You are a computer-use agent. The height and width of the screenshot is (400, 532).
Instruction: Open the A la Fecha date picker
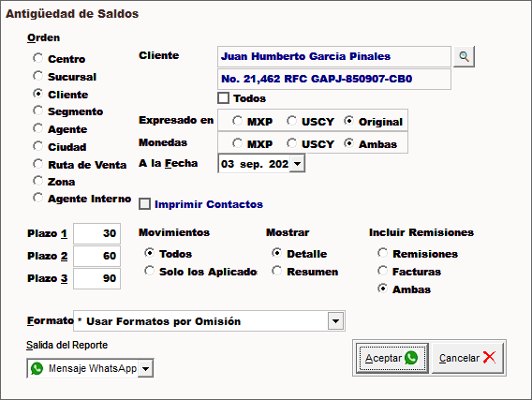coord(297,164)
